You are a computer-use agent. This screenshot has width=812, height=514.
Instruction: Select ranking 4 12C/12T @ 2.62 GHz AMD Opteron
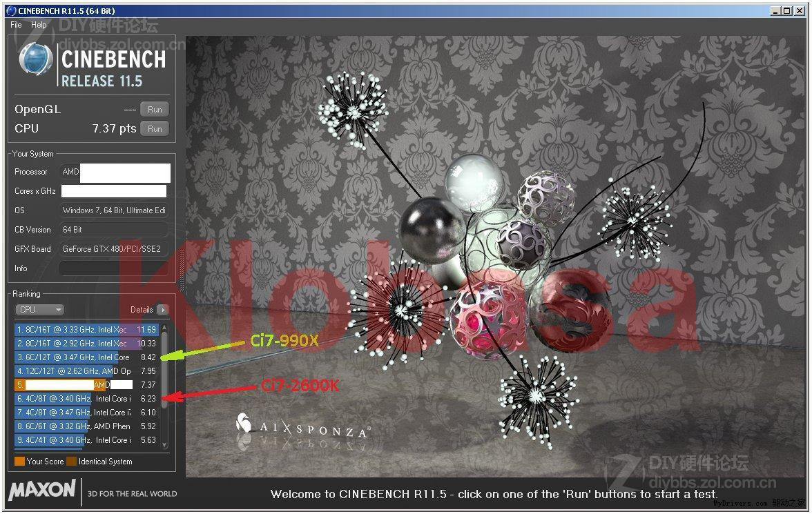(86, 371)
